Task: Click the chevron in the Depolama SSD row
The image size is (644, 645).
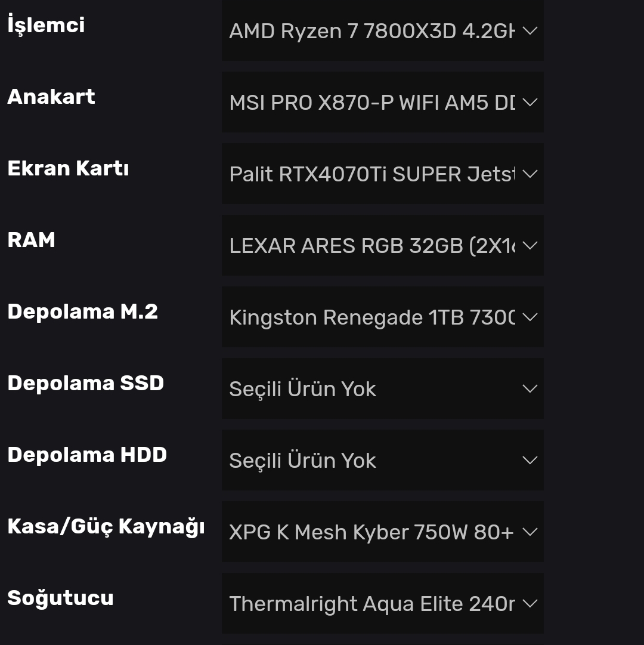Action: click(530, 388)
